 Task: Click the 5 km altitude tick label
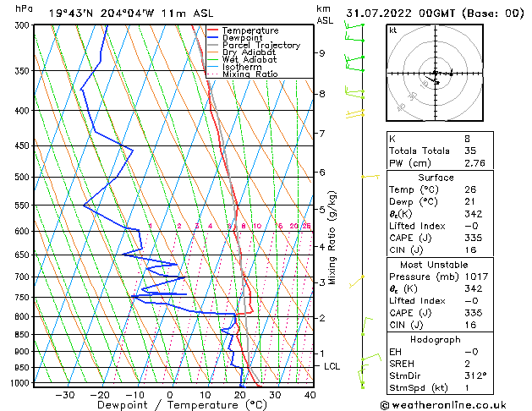pos(321,210)
